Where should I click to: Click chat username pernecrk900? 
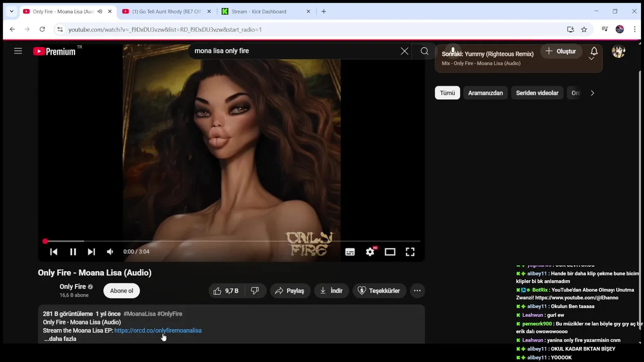pyautogui.click(x=537, y=324)
